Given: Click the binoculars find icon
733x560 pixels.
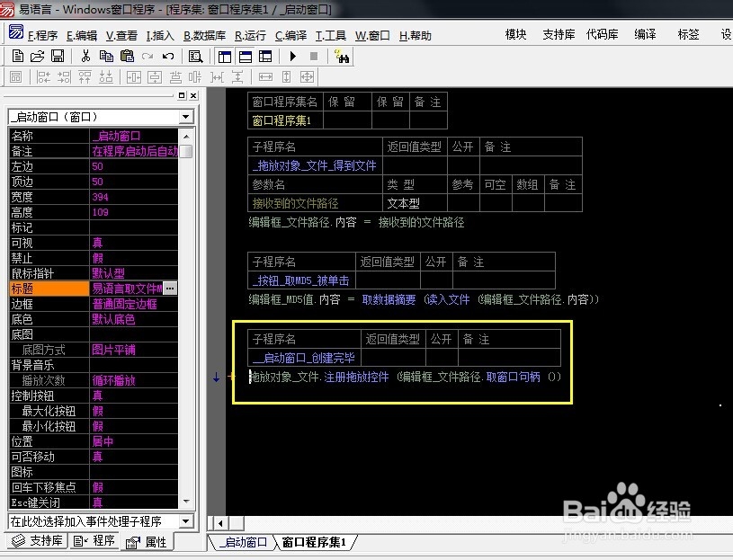Looking at the screenshot, I should (x=342, y=57).
